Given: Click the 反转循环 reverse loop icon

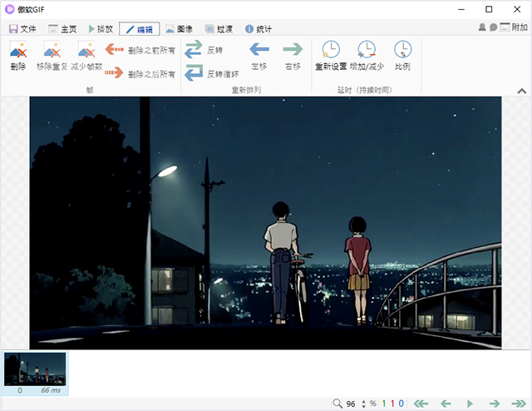Looking at the screenshot, I should point(194,72).
